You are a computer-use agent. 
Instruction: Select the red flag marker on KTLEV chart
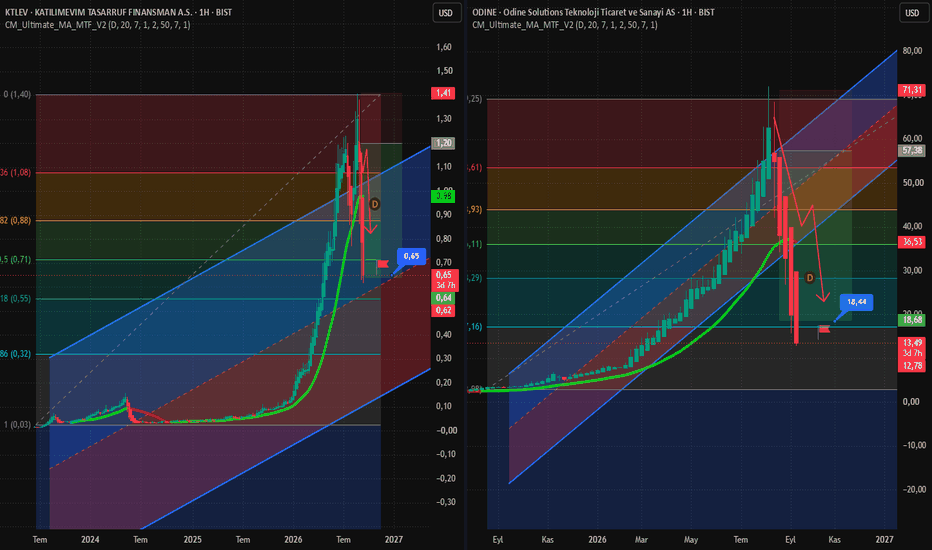[x=383, y=264]
